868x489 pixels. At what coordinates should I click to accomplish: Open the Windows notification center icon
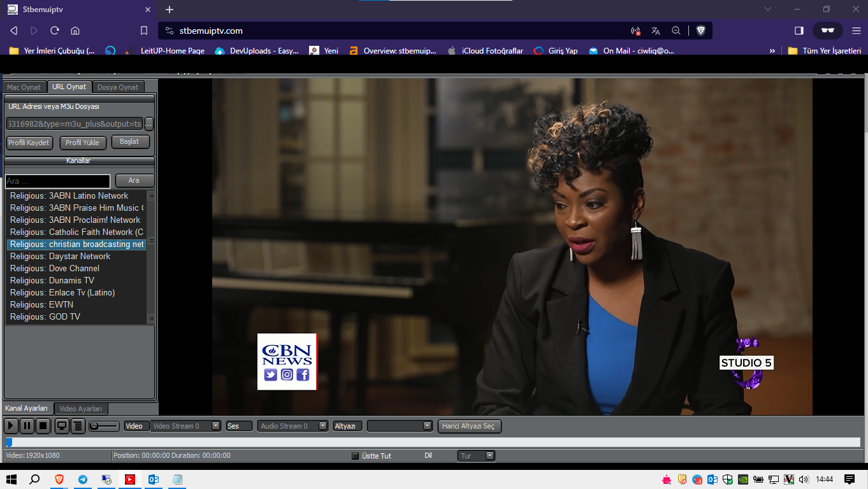point(850,479)
